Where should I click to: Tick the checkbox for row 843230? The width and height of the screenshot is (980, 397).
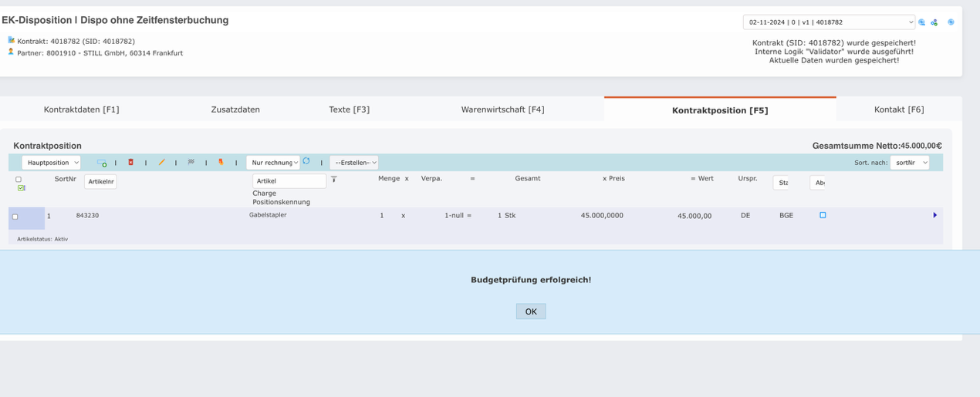pos(15,217)
